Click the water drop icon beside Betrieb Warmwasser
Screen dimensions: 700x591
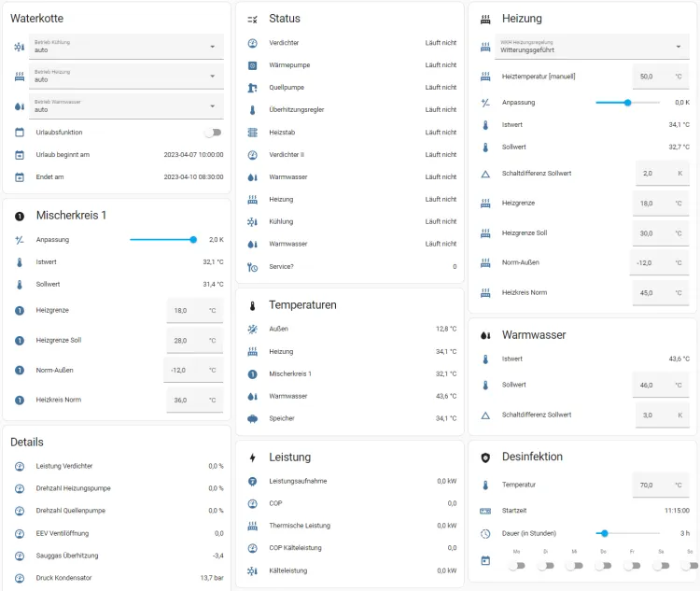(x=20, y=106)
